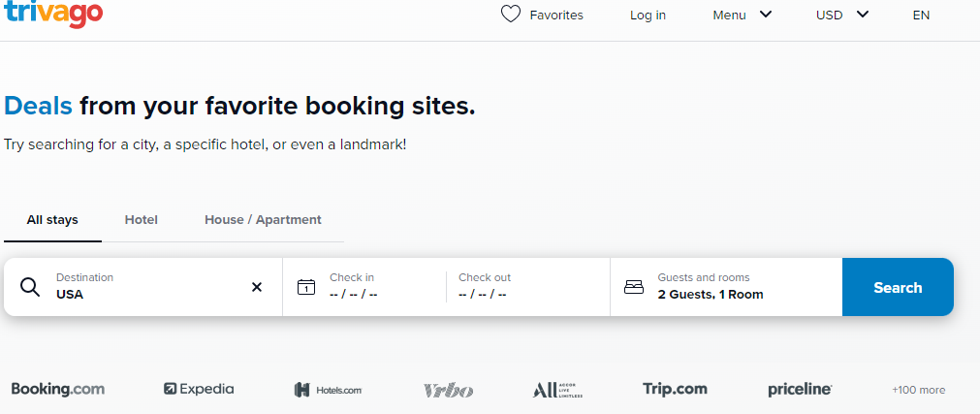Click the Check out date field
The height and width of the screenshot is (414, 980).
click(523, 287)
